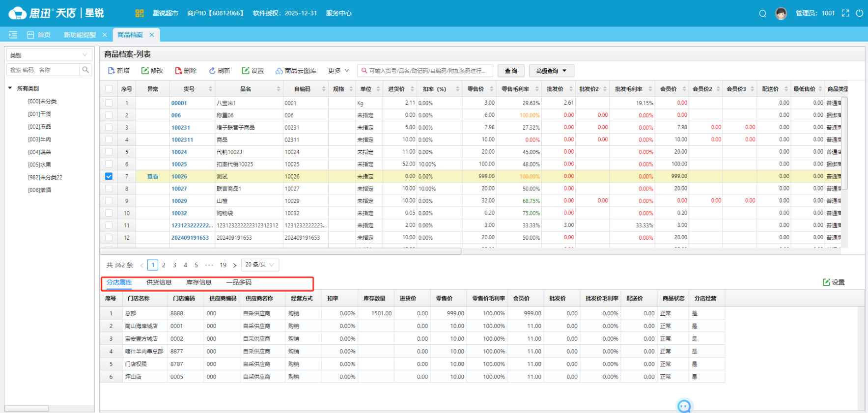
Task: Open 商品云图库 cloud image library
Action: pos(296,71)
